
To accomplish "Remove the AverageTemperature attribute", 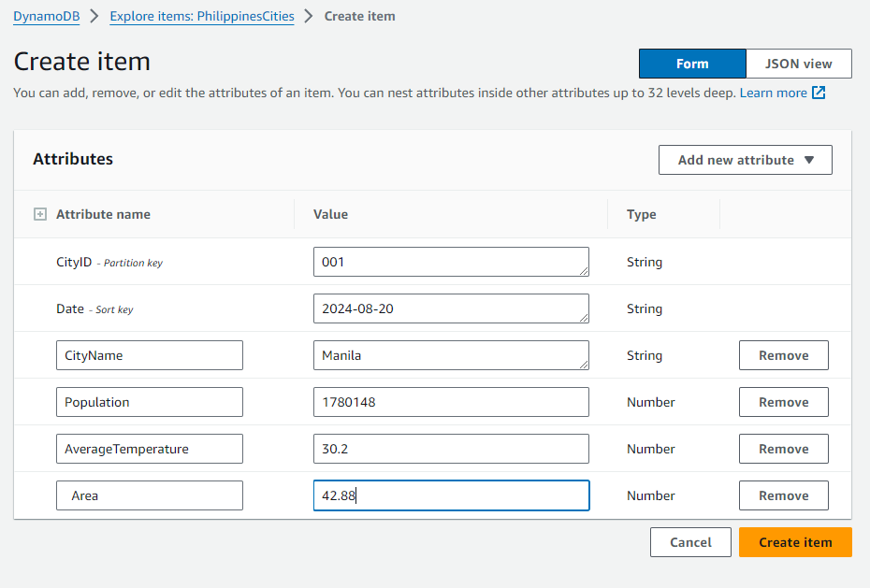I will (783, 449).
